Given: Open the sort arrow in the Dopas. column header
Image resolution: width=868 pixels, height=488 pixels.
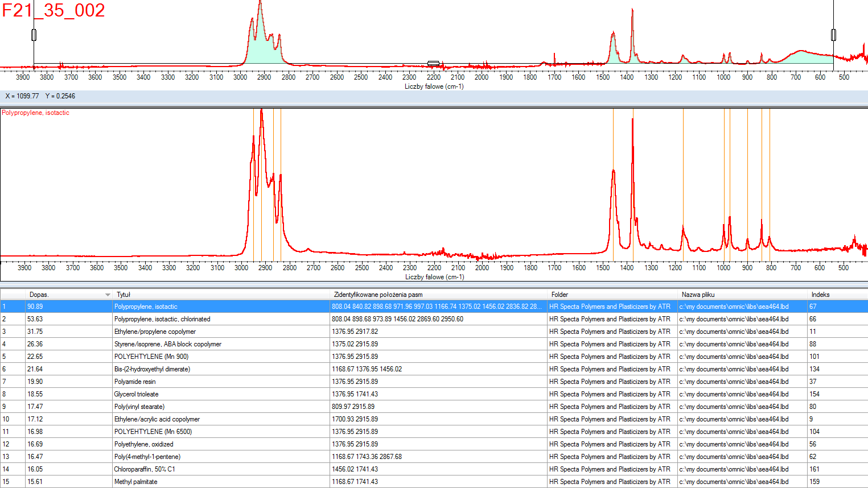Looking at the screenshot, I should point(108,295).
